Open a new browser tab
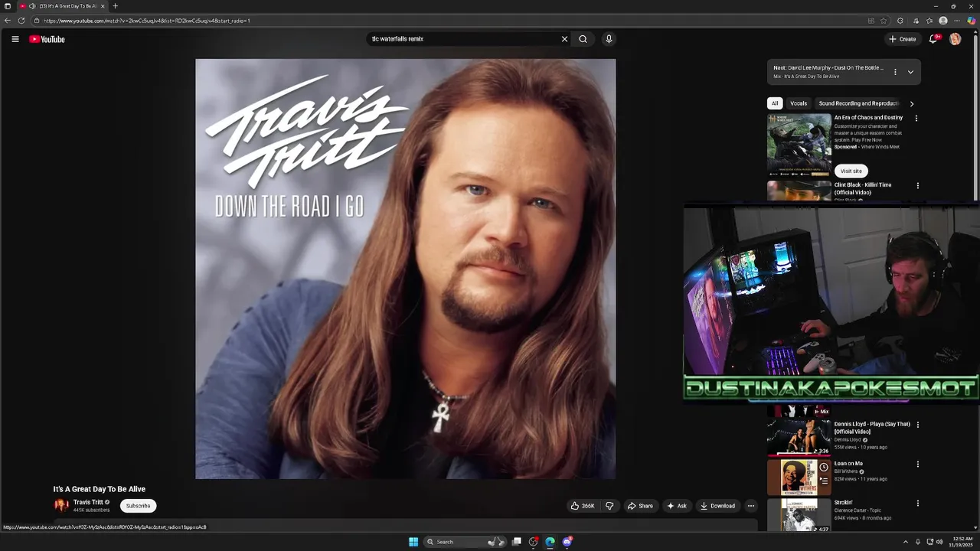 click(115, 6)
